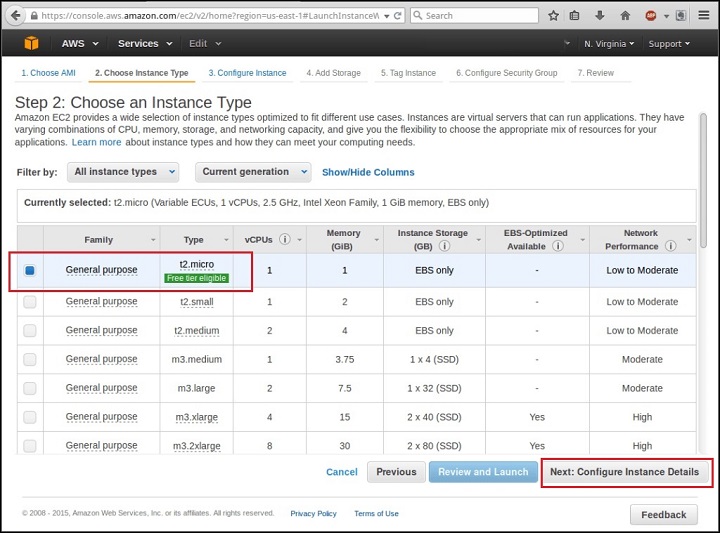Click the bookmark star icon
This screenshot has height=533, width=720.
point(553,16)
